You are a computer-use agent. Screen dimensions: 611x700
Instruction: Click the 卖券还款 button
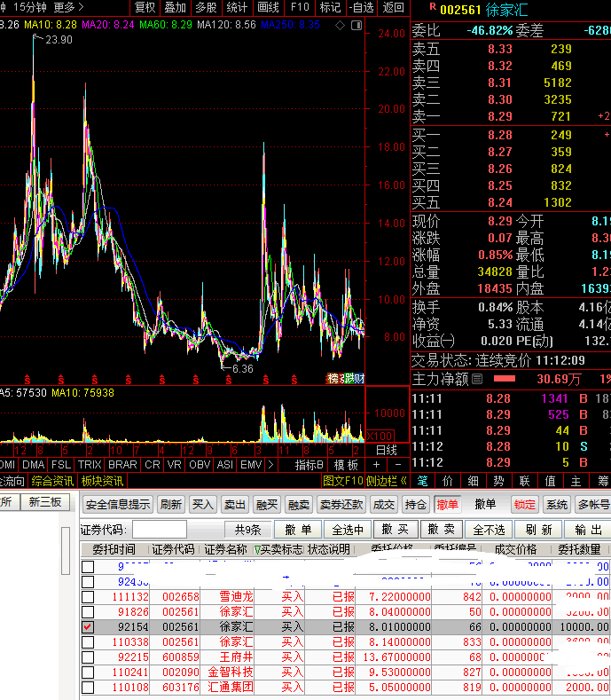click(341, 505)
